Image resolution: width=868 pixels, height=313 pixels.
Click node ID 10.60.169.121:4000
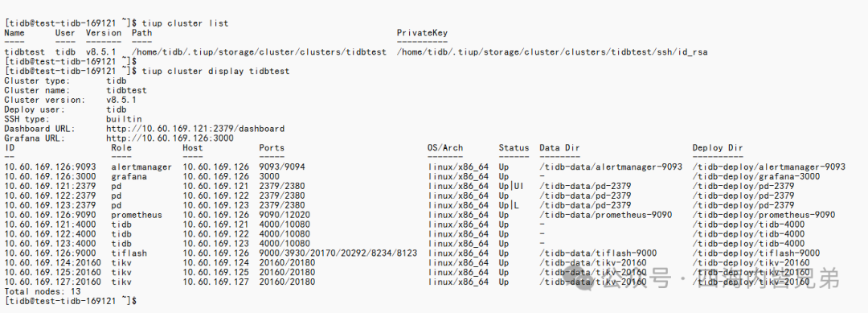click(51, 224)
